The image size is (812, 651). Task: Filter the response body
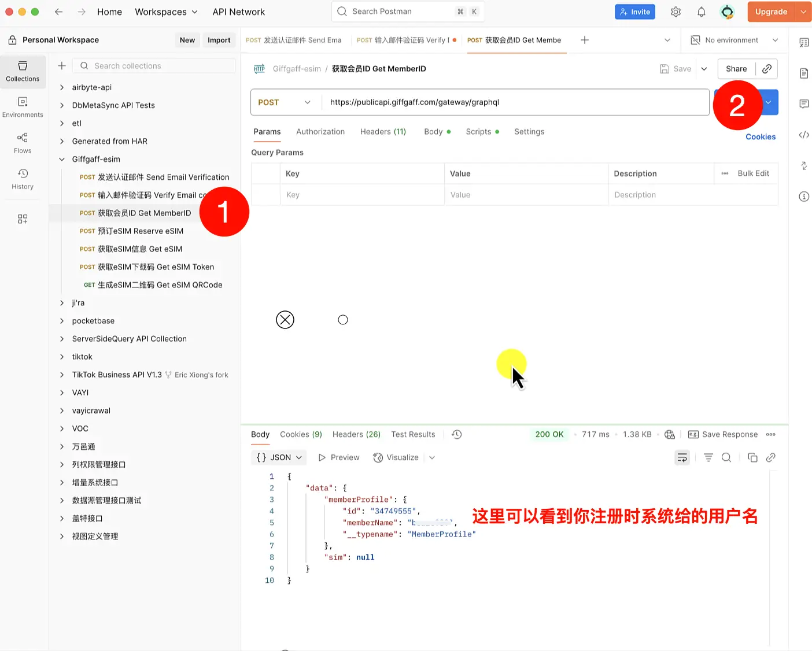click(x=708, y=457)
